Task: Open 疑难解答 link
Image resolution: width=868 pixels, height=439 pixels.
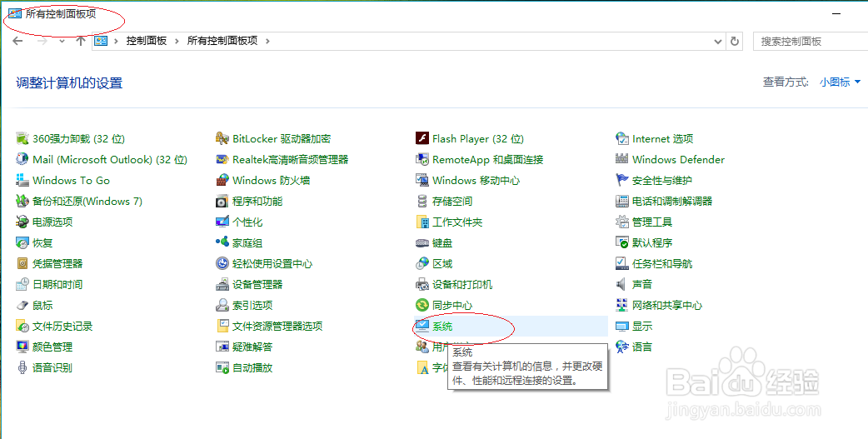Action: pyautogui.click(x=252, y=347)
